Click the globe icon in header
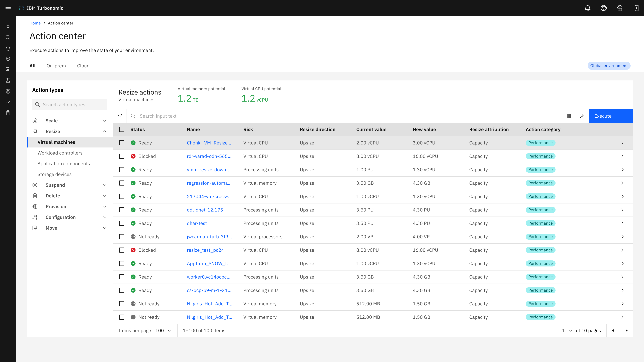The height and width of the screenshot is (362, 644). (604, 8)
